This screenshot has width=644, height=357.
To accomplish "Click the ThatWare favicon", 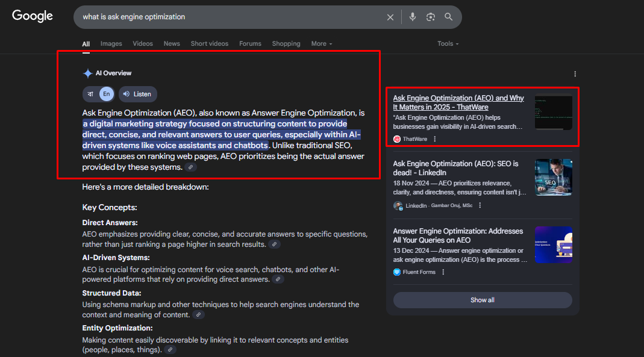I will tap(397, 139).
